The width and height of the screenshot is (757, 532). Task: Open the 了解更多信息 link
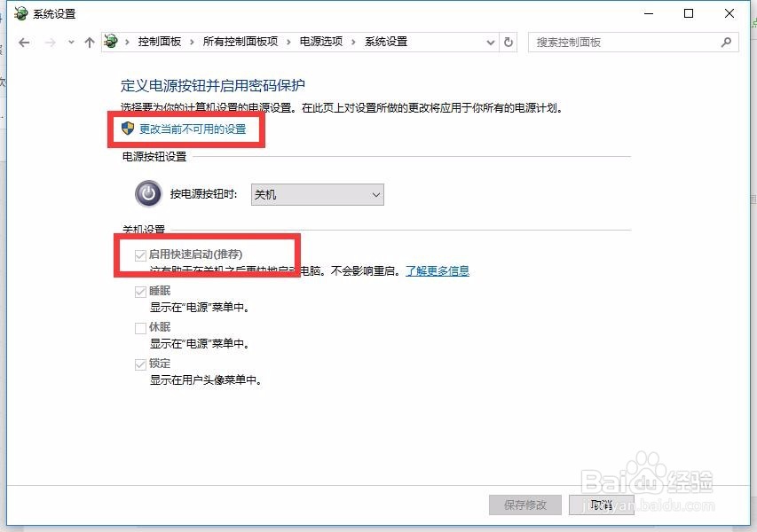click(x=438, y=271)
